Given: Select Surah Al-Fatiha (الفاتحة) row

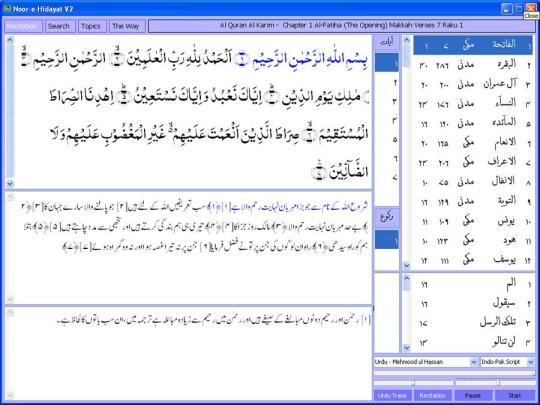Looking at the screenshot, I should pos(473,45).
